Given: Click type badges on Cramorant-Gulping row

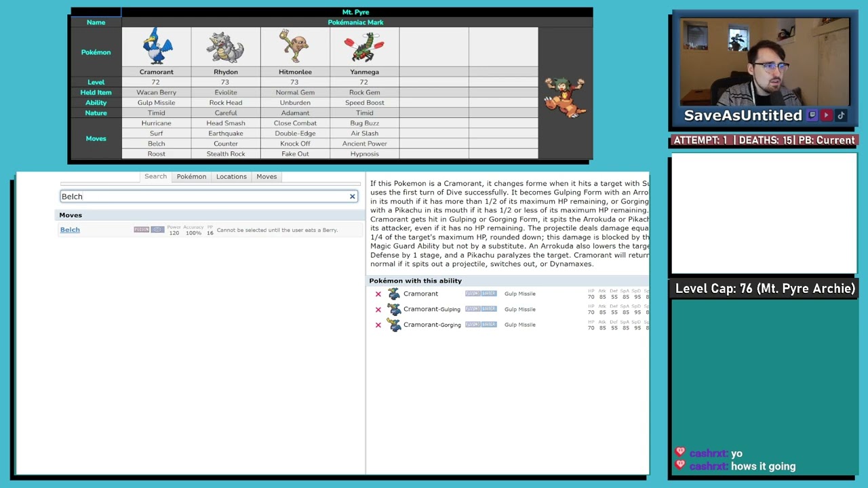Looking at the screenshot, I should (x=481, y=309).
